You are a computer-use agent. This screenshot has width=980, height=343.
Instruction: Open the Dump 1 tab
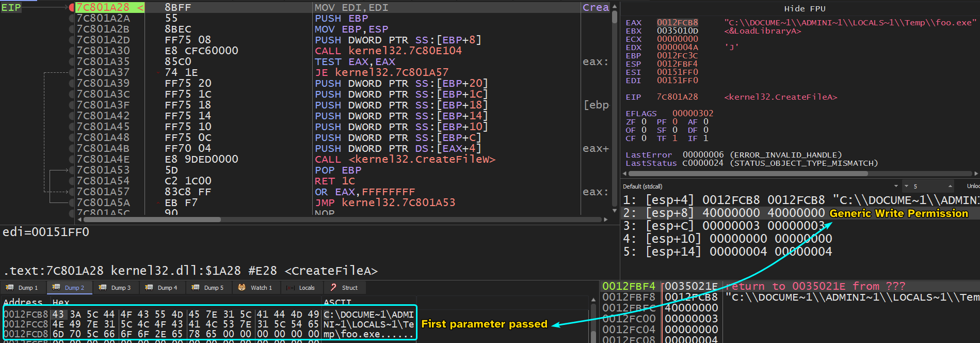pos(22,288)
